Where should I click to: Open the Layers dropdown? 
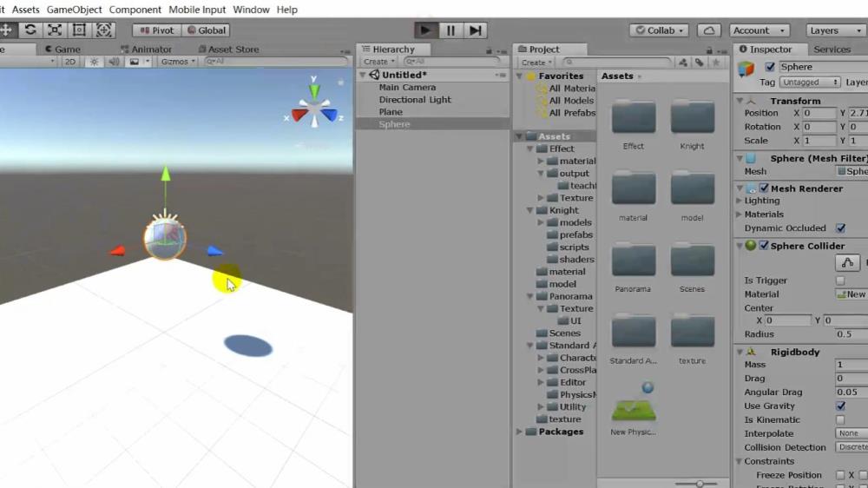[x=836, y=30]
